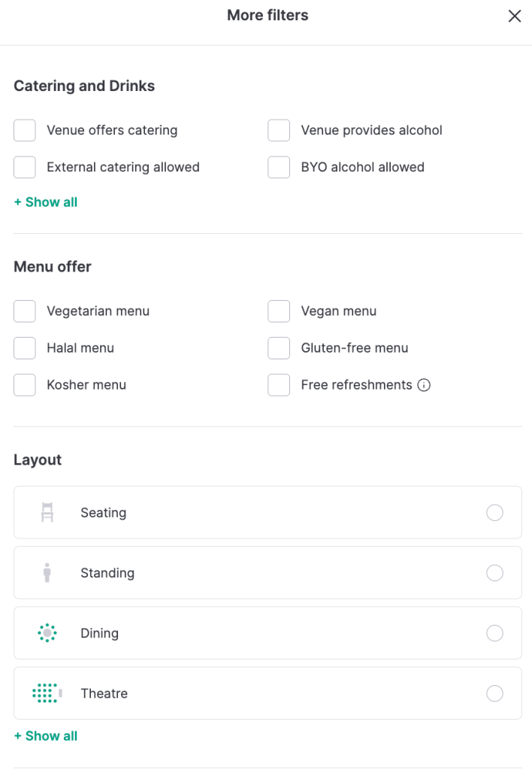Show all Layout options
Viewport: 532px width, 770px height.
point(46,736)
